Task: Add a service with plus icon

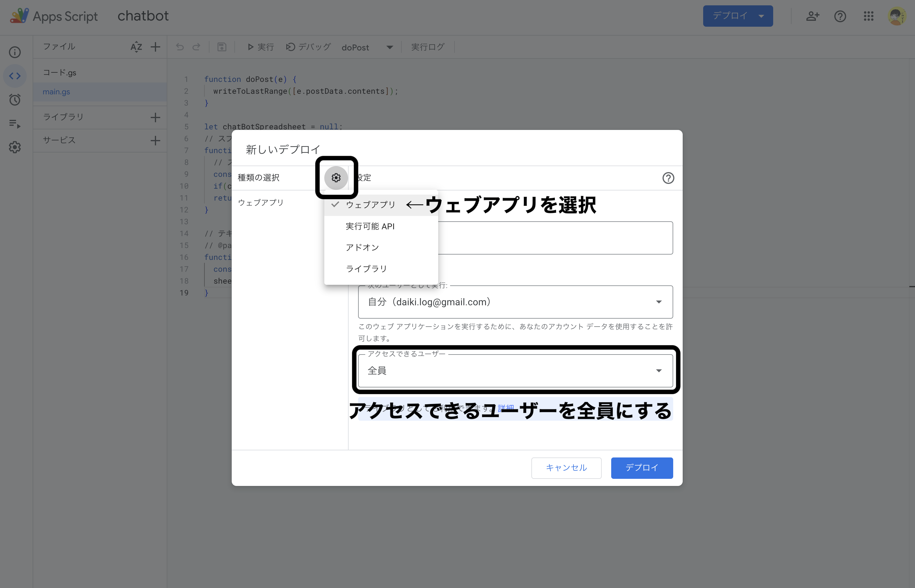Action: pos(155,141)
